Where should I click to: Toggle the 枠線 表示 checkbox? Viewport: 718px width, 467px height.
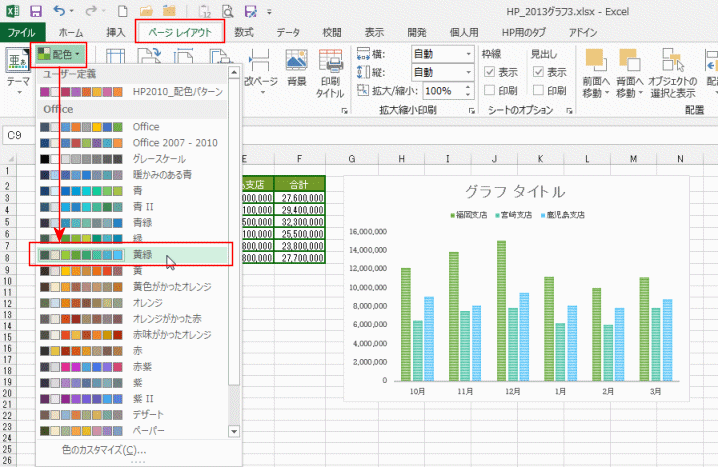(489, 72)
